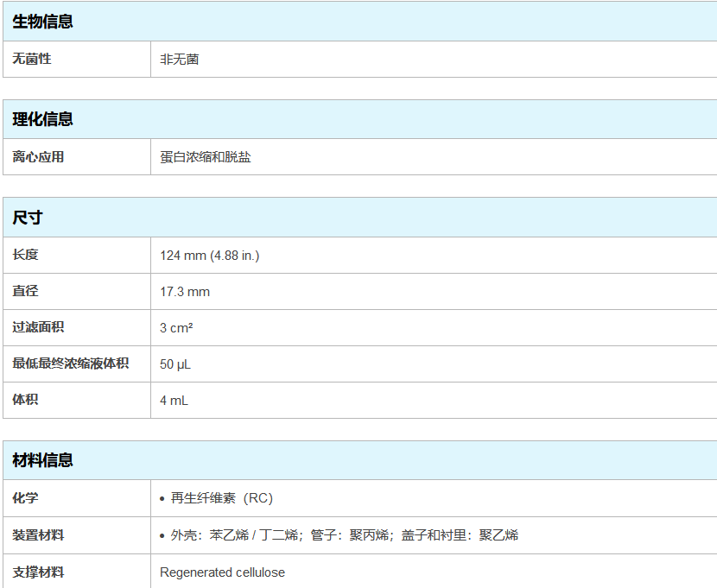Click the 最低最终浓缩液体积 label

click(71, 364)
